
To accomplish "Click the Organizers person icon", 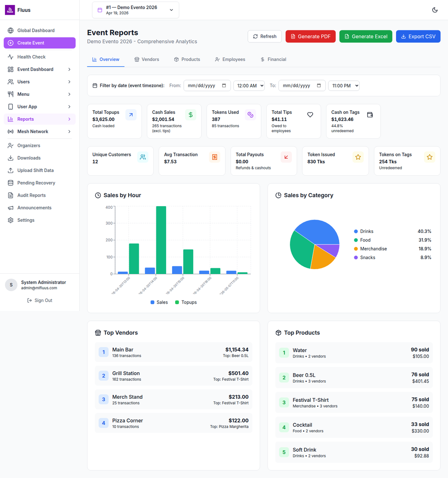I will tap(10, 146).
